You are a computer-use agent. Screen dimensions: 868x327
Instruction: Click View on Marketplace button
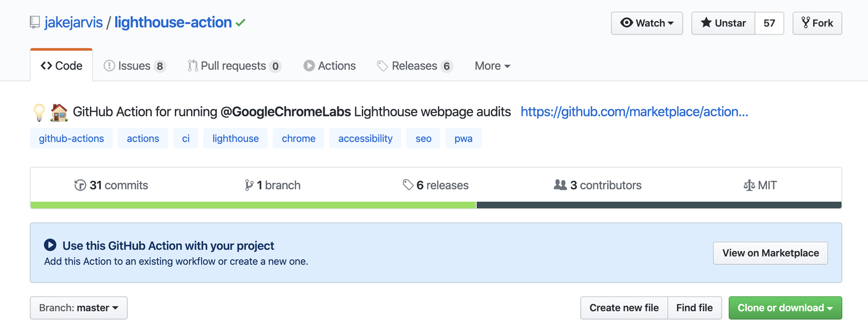770,253
